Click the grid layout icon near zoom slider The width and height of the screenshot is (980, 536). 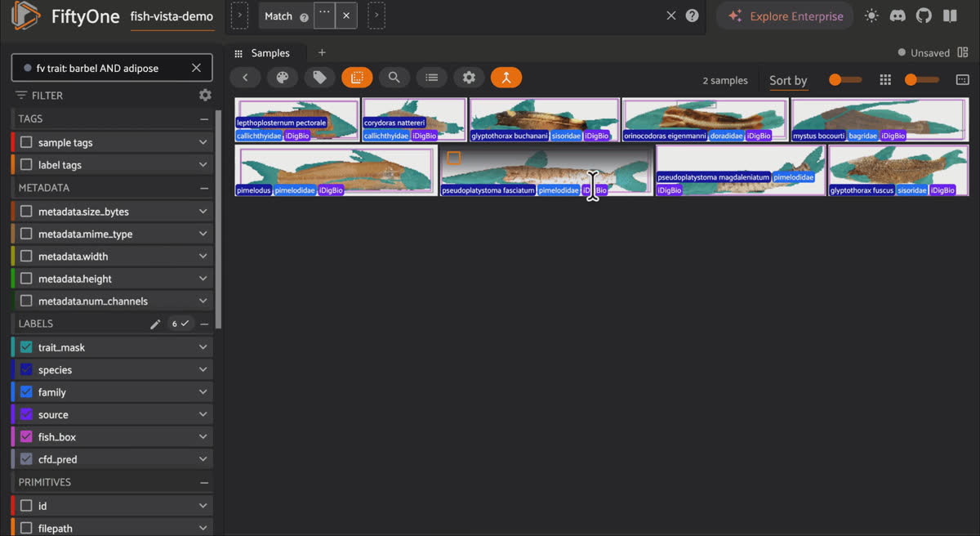pyautogui.click(x=885, y=80)
